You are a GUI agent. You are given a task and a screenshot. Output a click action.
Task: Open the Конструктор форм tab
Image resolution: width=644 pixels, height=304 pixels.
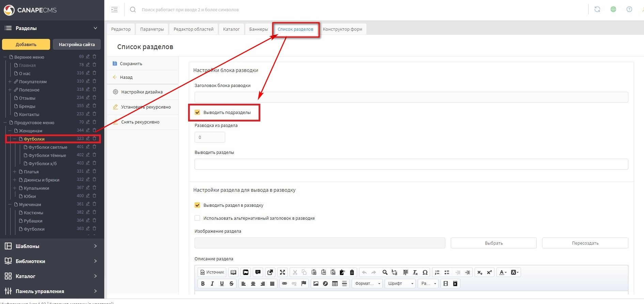[342, 29]
